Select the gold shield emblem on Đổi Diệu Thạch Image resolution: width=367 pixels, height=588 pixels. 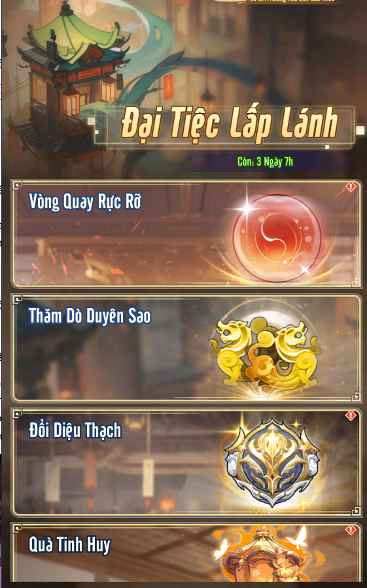(271, 462)
